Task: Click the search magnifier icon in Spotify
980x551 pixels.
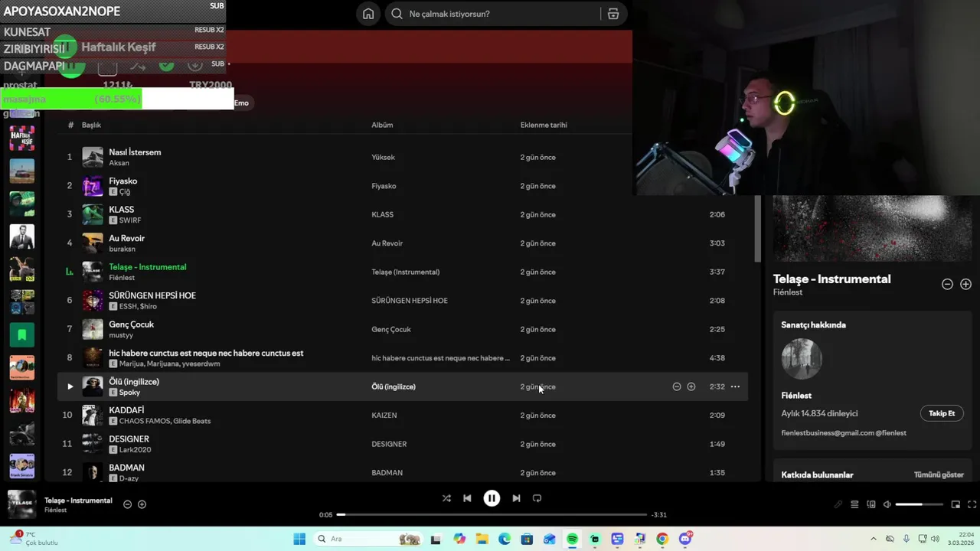Action: [x=397, y=14]
